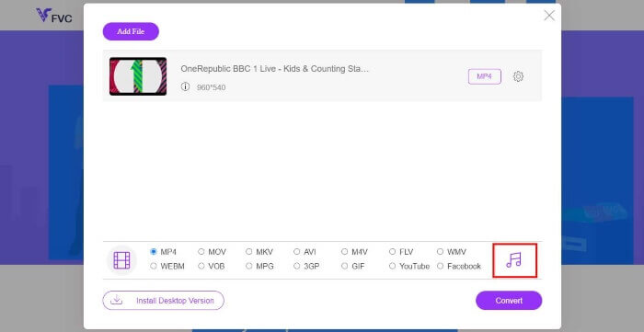
Task: Select the M4V format radio button
Action: tap(345, 252)
